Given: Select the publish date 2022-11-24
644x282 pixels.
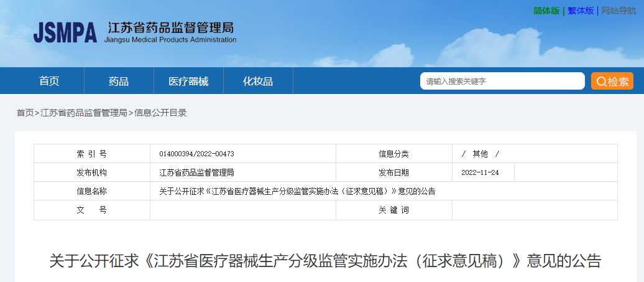Looking at the screenshot, I should tap(480, 172).
